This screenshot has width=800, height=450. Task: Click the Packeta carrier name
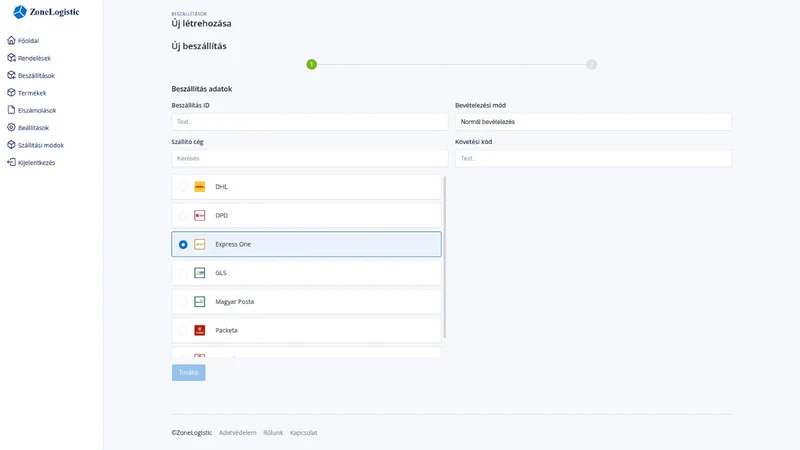click(x=226, y=330)
